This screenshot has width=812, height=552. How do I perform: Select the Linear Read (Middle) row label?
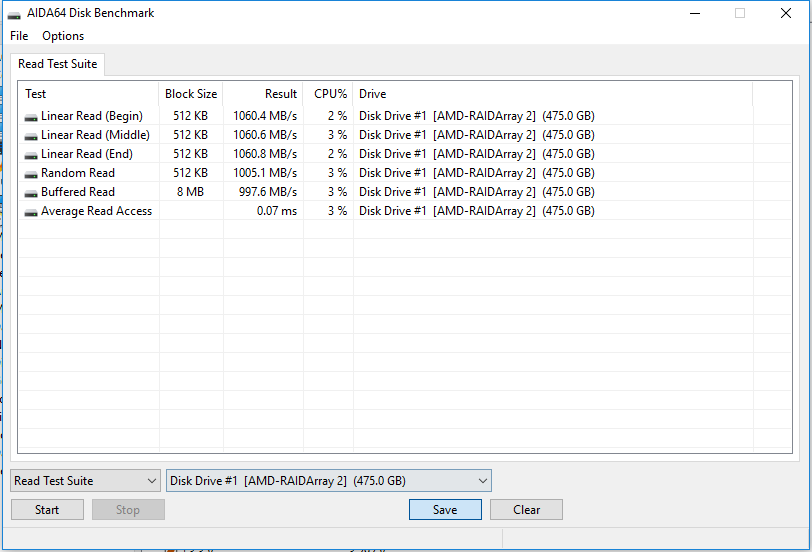point(95,135)
